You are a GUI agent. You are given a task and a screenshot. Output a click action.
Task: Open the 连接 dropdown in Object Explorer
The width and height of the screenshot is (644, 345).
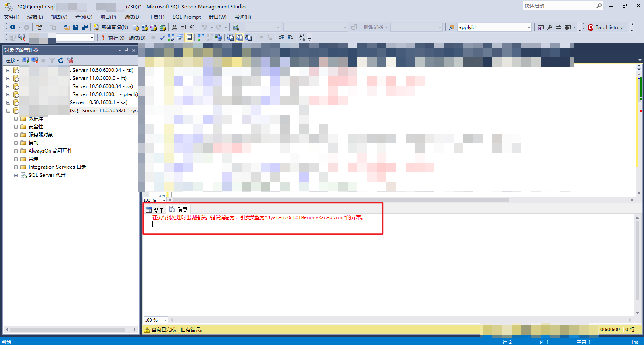pos(12,60)
